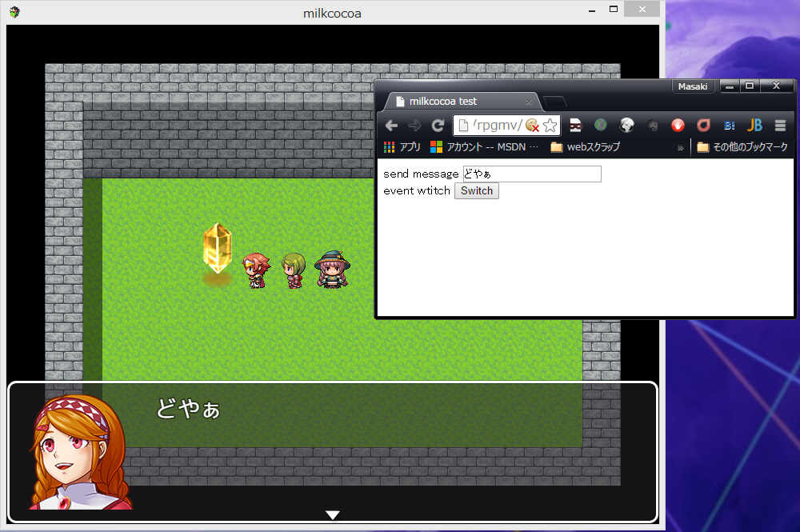Screen dimensions: 800x532
Task: Click the Evernote Web Clipper icon
Action: 650,125
